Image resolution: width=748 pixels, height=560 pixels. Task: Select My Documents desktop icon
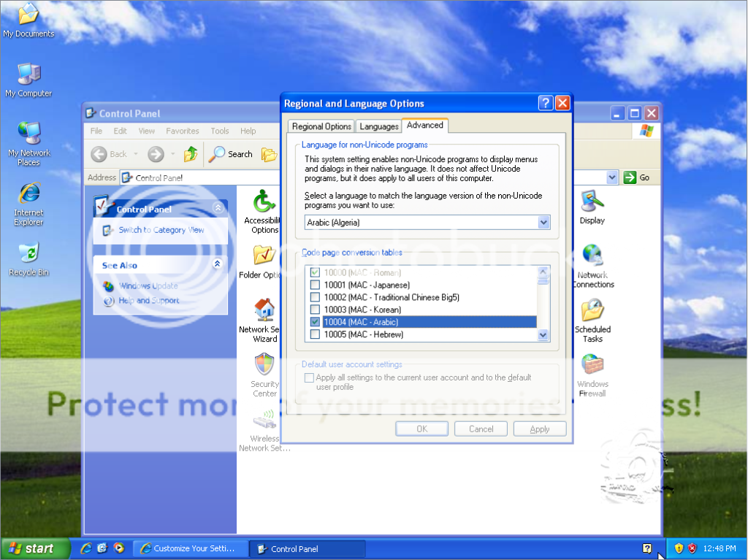click(x=28, y=20)
